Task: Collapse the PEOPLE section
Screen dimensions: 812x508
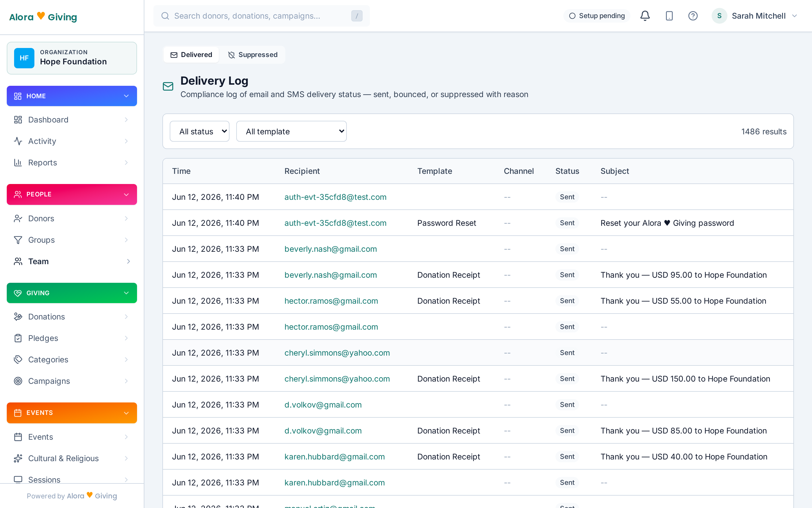Action: coord(72,194)
